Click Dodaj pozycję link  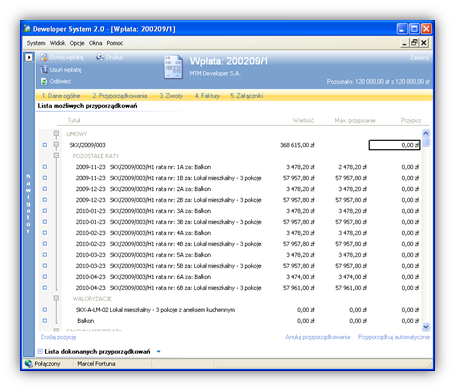coord(58,337)
